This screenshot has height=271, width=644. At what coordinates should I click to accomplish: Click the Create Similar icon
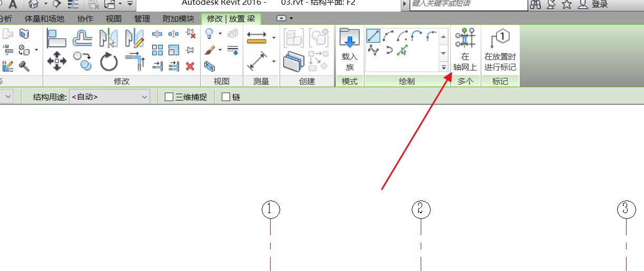pos(294,62)
